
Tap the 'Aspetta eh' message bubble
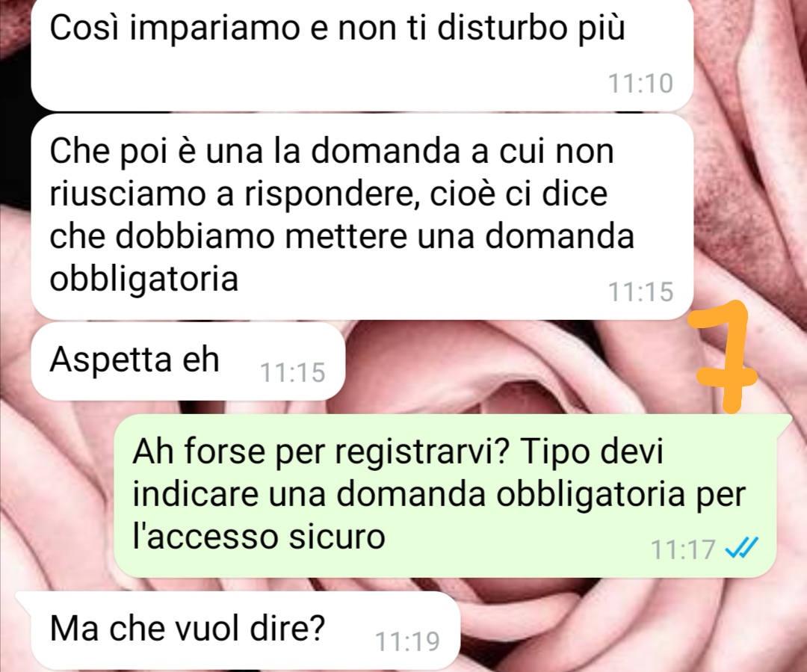(188, 362)
